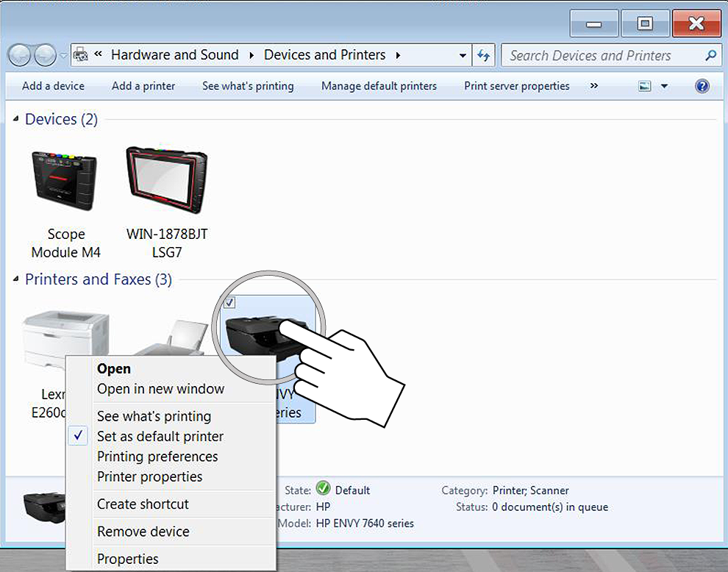728x572 pixels.
Task: Click the change view icon in toolbar
Action: (645, 86)
